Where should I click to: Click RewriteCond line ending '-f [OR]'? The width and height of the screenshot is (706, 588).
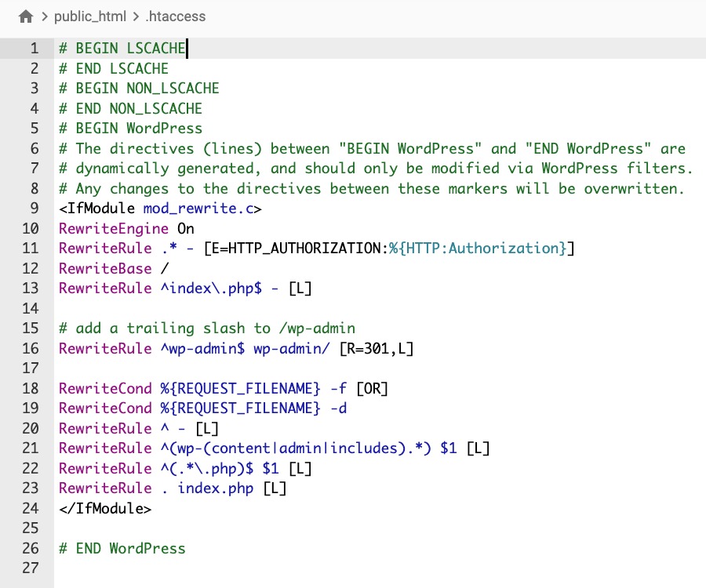(224, 389)
